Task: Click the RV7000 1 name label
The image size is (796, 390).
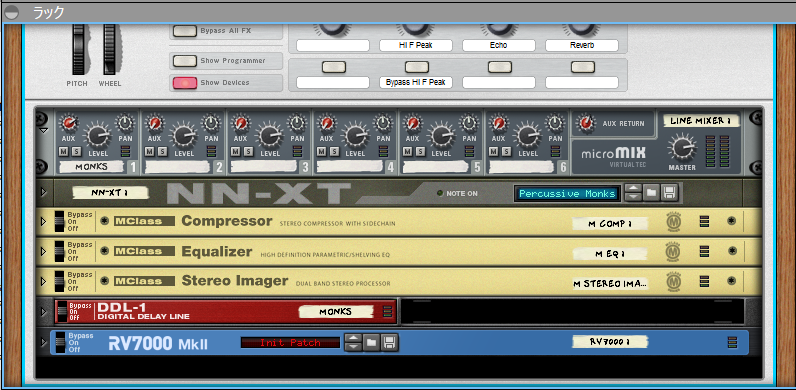Action: (x=610, y=342)
